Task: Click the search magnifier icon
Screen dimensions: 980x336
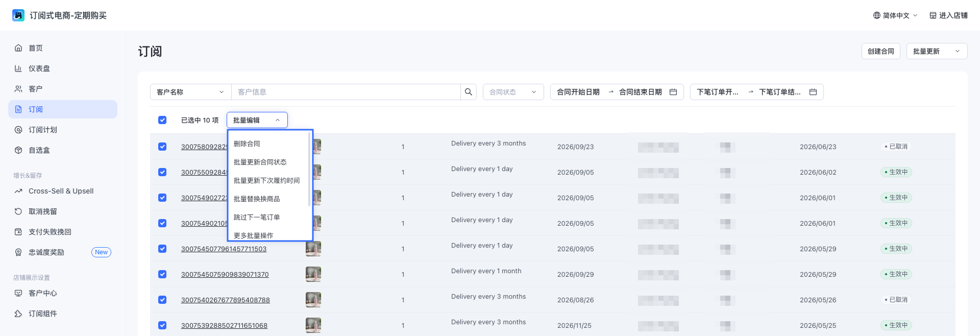Action: (469, 92)
